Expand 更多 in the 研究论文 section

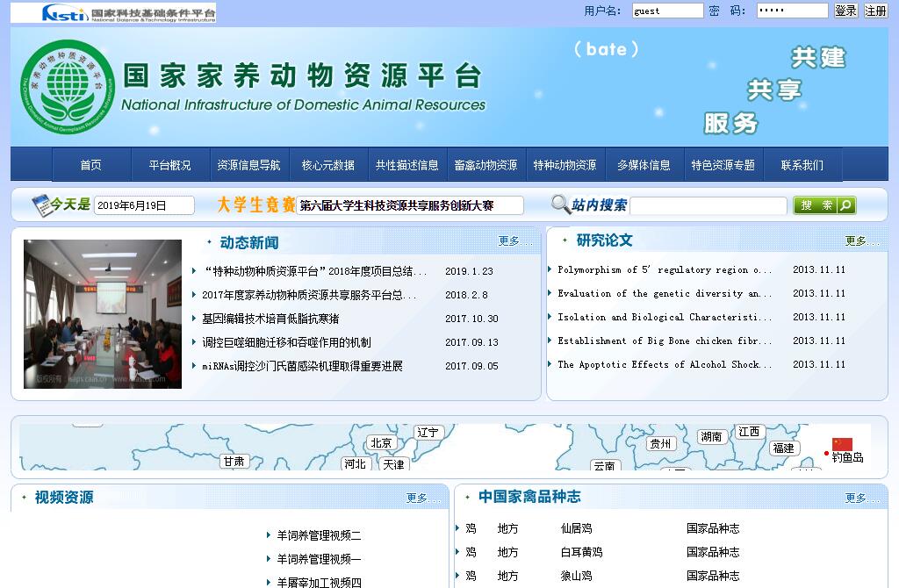pos(857,240)
